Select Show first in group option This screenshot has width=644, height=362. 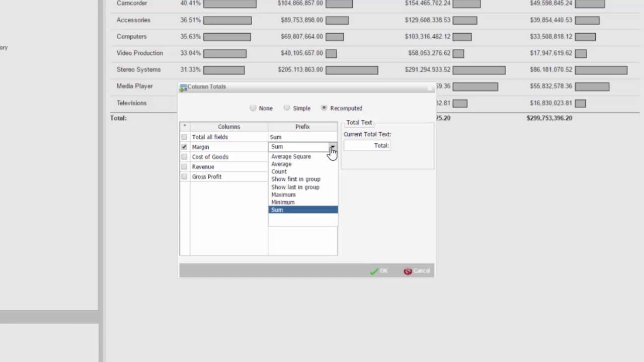pos(303,179)
